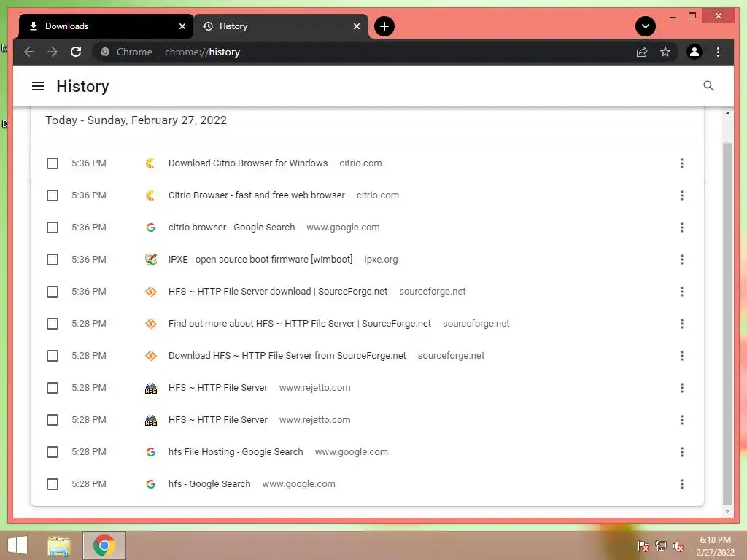
Task: Open HFS ~ HTTP File Server download SourceForge link
Action: click(278, 292)
